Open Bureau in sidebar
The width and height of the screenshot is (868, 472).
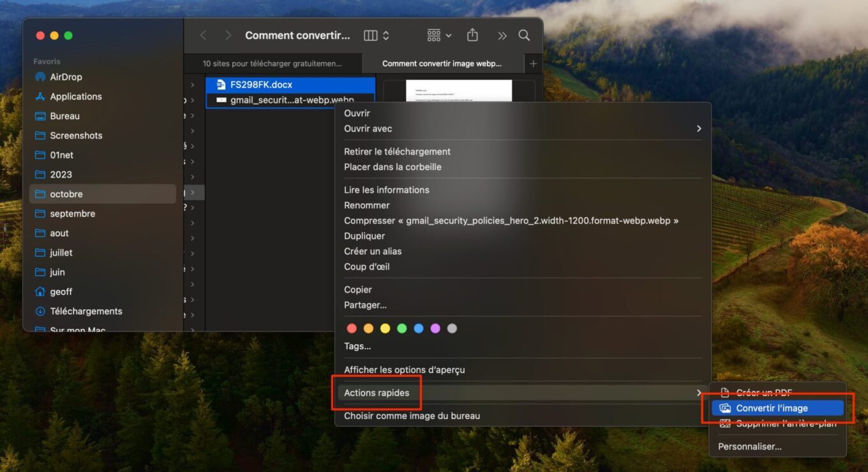tap(64, 116)
